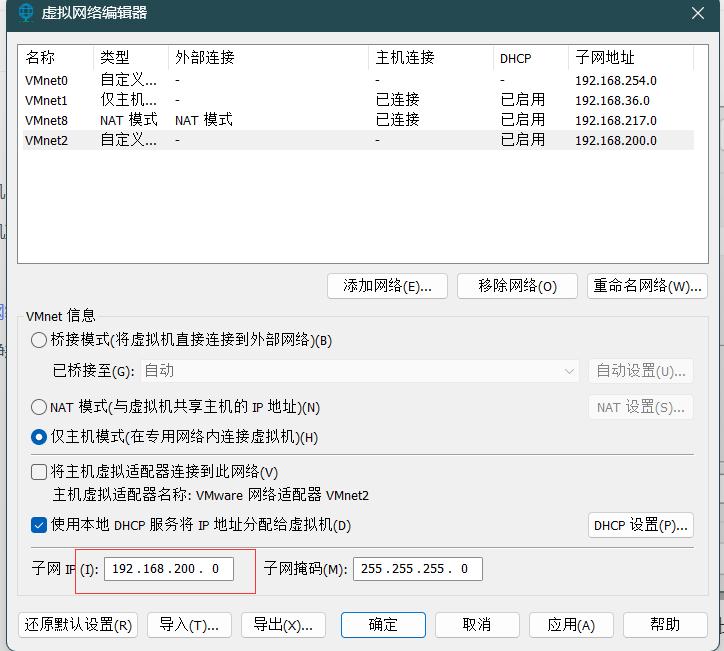Click subnet address 192.168.217.0 cell
The image size is (724, 651).
615,121
